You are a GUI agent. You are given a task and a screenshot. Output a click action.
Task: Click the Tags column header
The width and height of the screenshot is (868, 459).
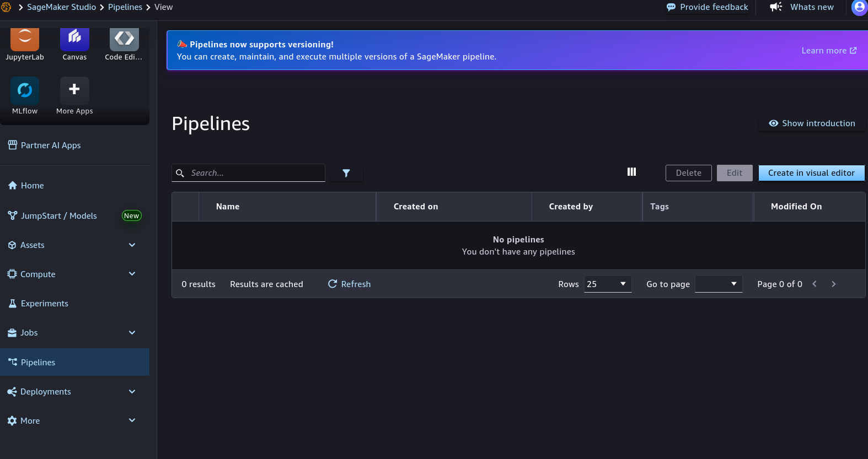tap(660, 207)
